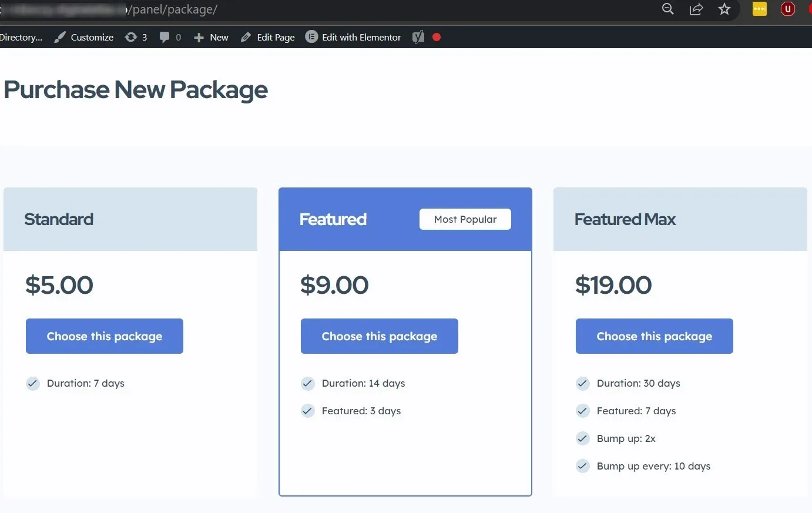The image size is (812, 513).
Task: Open the New content menu
Action: pos(211,37)
